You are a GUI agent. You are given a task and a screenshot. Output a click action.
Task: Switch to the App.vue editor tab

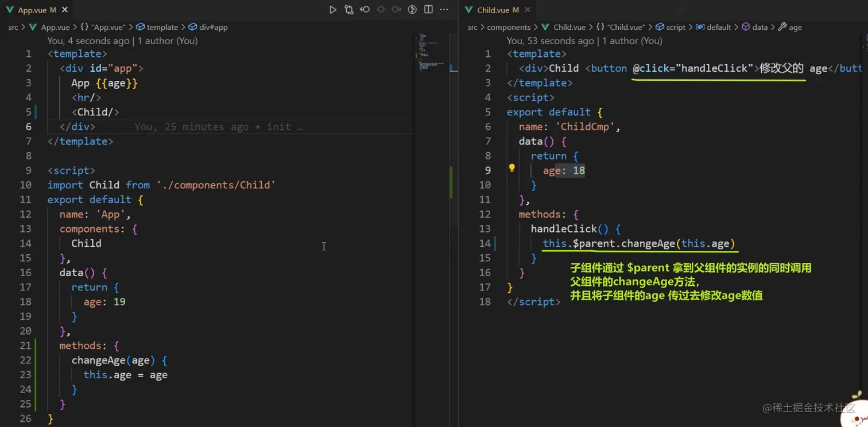click(x=32, y=10)
